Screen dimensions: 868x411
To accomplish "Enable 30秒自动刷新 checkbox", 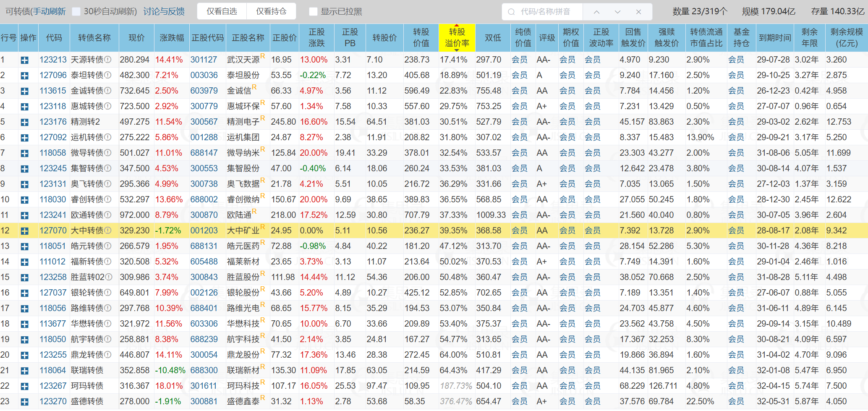I will pos(76,12).
